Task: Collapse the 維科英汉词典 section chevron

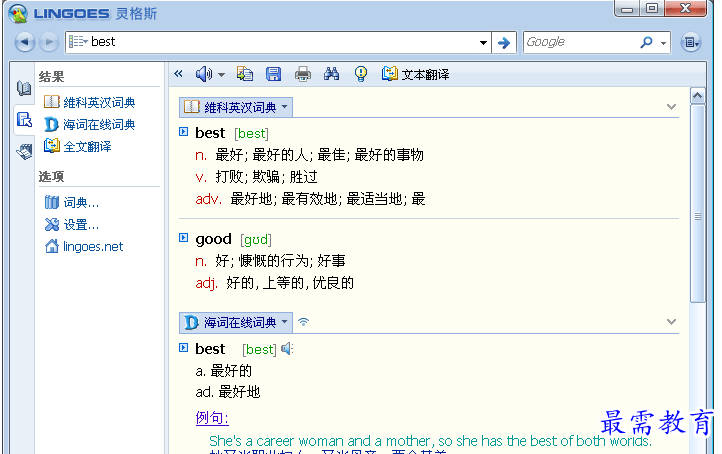Action: click(671, 107)
